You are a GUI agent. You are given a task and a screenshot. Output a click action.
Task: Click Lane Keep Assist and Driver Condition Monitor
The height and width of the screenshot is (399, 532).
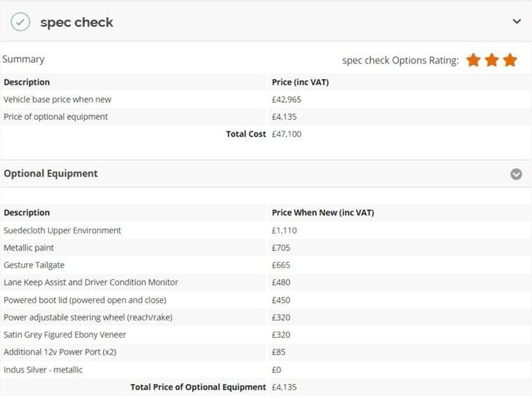(91, 282)
